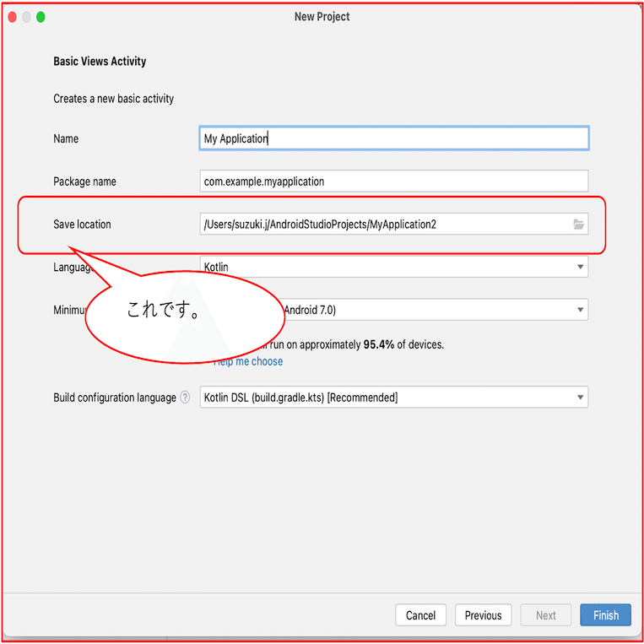Image resolution: width=644 pixels, height=644 pixels.
Task: Click the Build configuration language label
Action: [115, 398]
